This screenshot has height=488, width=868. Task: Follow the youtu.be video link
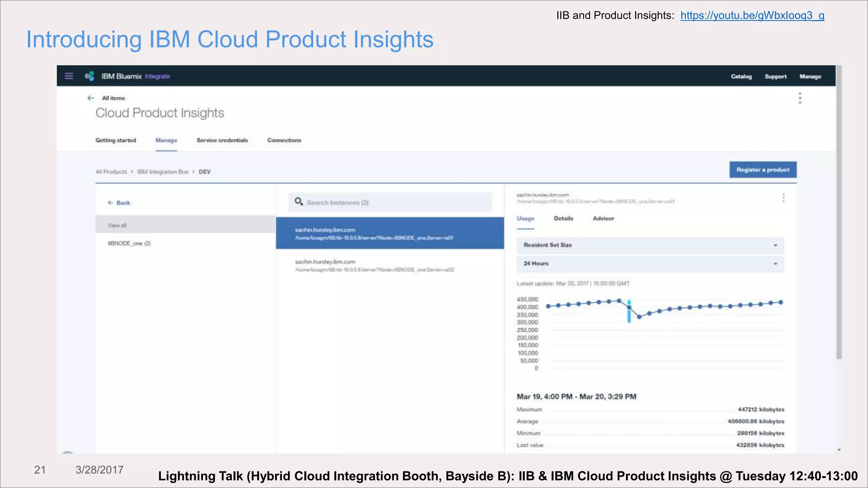pyautogui.click(x=752, y=16)
